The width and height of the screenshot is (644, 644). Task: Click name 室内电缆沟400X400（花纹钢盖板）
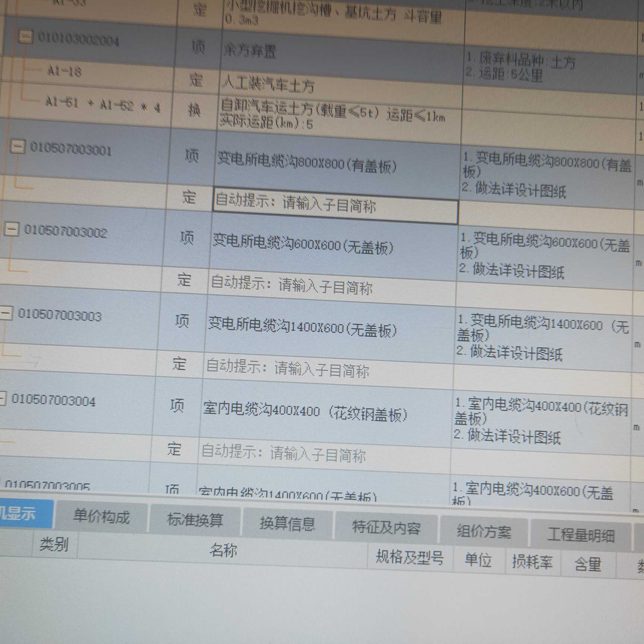(x=306, y=412)
